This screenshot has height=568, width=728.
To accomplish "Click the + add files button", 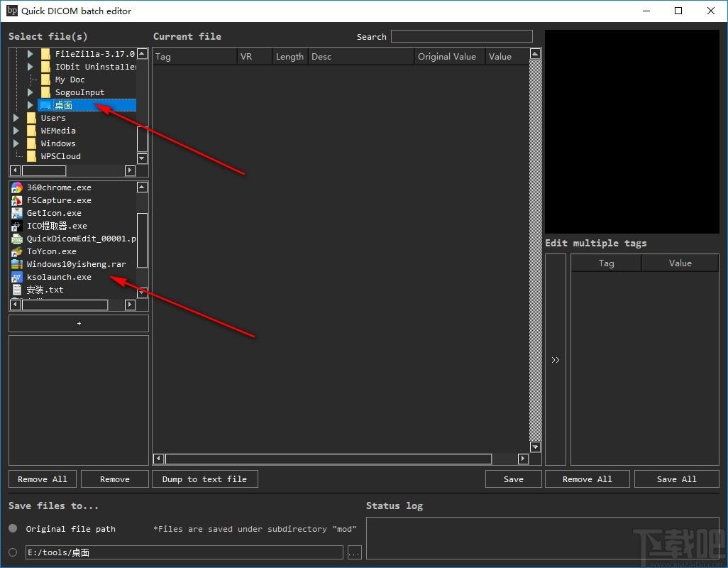I will 79,323.
